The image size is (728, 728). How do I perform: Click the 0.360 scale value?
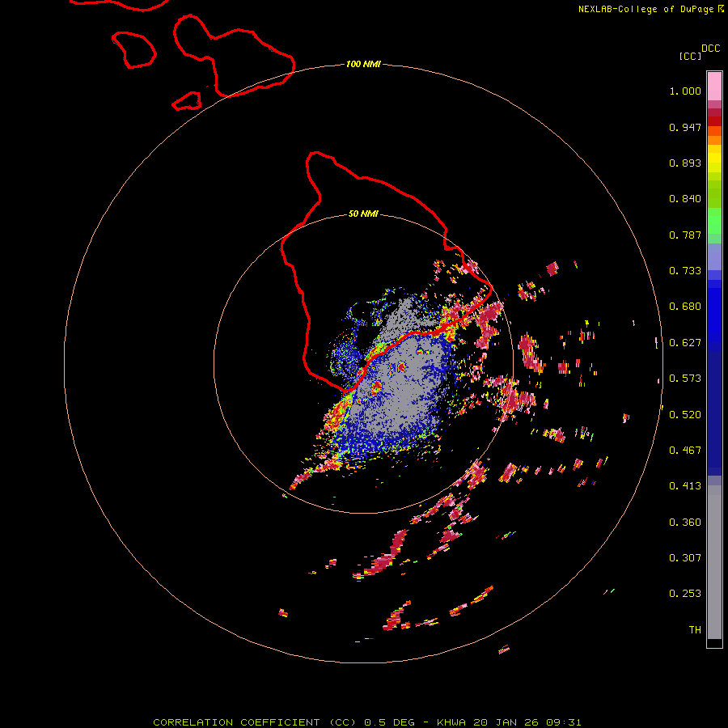[x=685, y=523]
